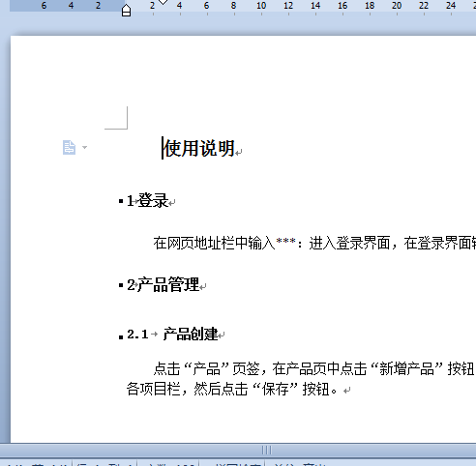
Task: Click the line starting 点击“产品”页签
Action: click(x=314, y=368)
